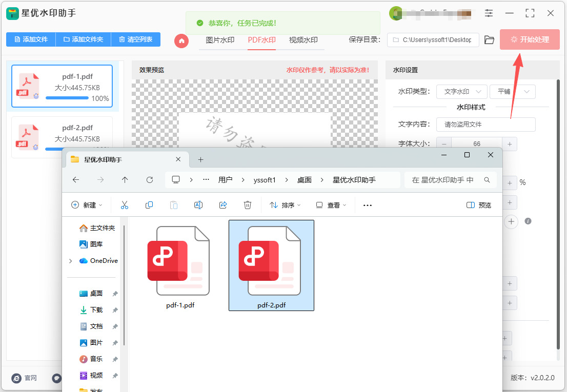The height and width of the screenshot is (392, 567).
Task: Refresh the Explorer folder view
Action: tap(150, 179)
